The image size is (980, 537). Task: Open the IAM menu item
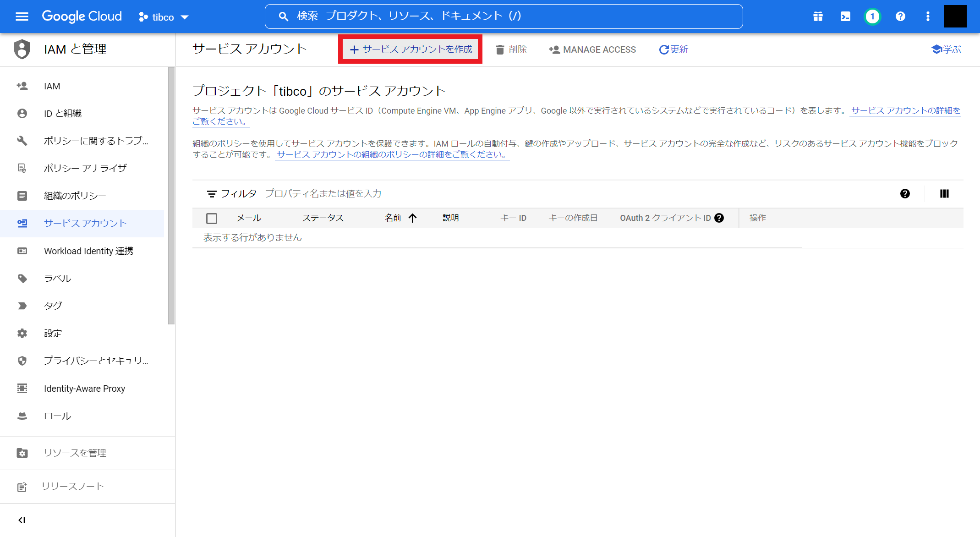coord(82,86)
